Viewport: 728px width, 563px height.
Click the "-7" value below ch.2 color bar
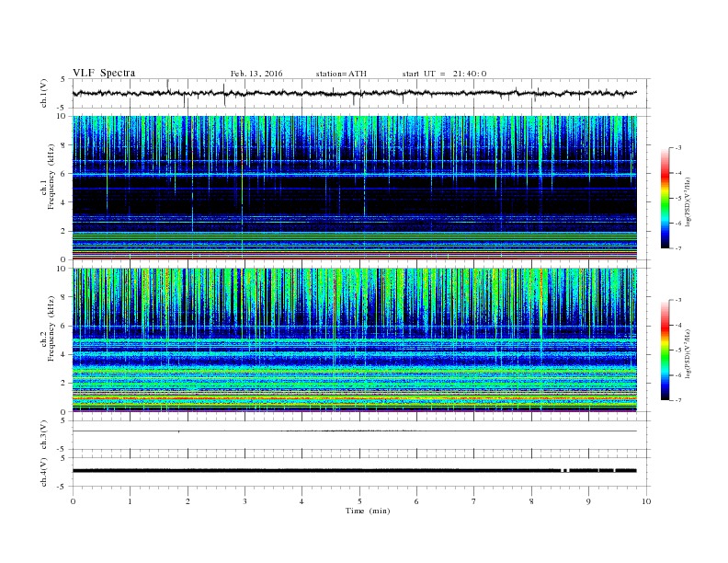tap(677, 400)
